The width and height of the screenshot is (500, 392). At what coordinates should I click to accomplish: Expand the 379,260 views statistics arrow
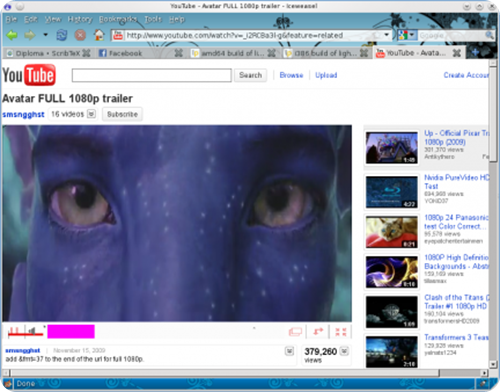coord(344,351)
